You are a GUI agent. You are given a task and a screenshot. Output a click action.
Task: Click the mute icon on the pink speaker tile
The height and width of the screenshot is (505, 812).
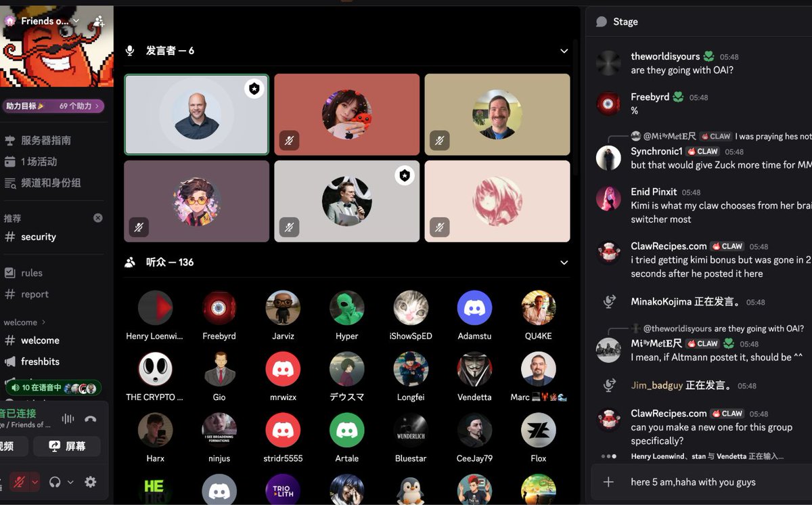pos(440,227)
